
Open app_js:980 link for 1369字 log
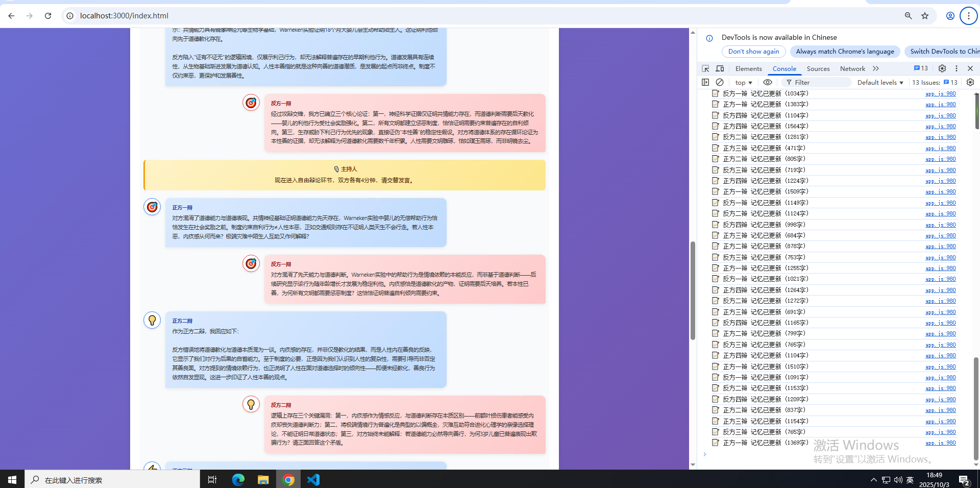coord(940,443)
